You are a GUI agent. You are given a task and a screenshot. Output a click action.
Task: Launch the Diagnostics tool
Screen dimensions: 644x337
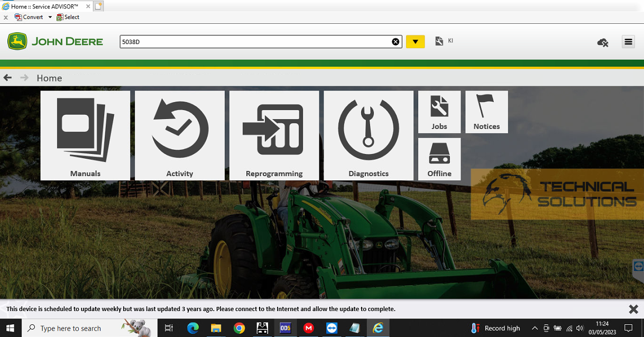coord(369,135)
